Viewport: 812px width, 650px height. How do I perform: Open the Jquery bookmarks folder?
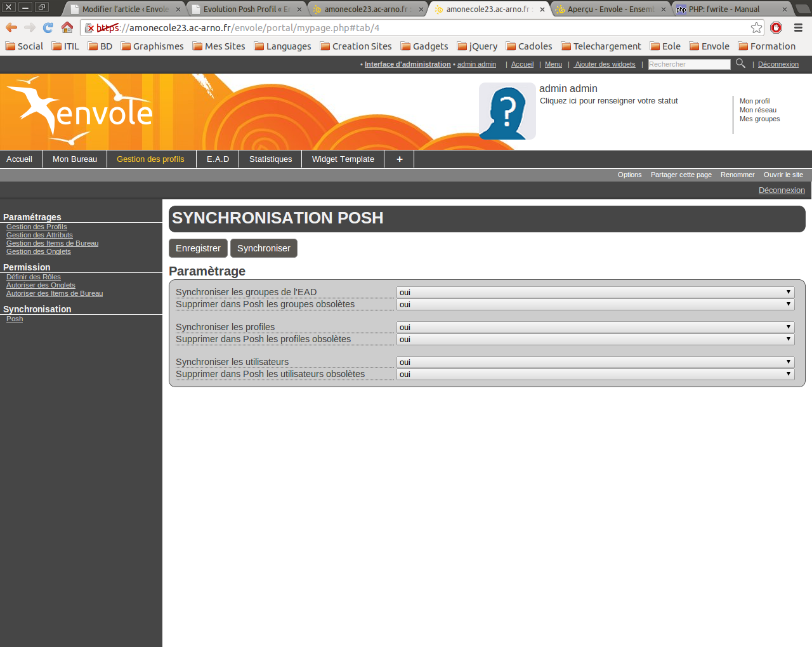pyautogui.click(x=477, y=46)
